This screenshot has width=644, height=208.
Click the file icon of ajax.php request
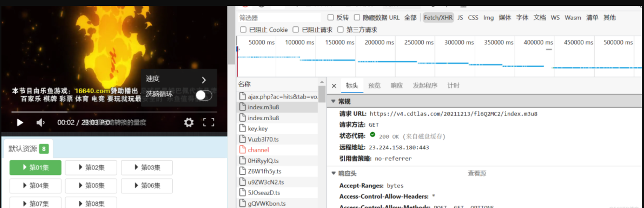click(x=242, y=96)
